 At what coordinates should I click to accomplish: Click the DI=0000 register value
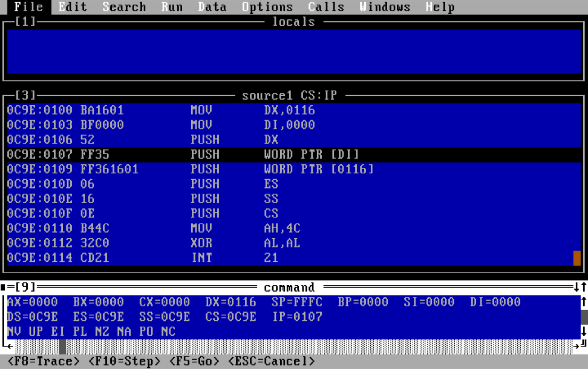pyautogui.click(x=495, y=302)
